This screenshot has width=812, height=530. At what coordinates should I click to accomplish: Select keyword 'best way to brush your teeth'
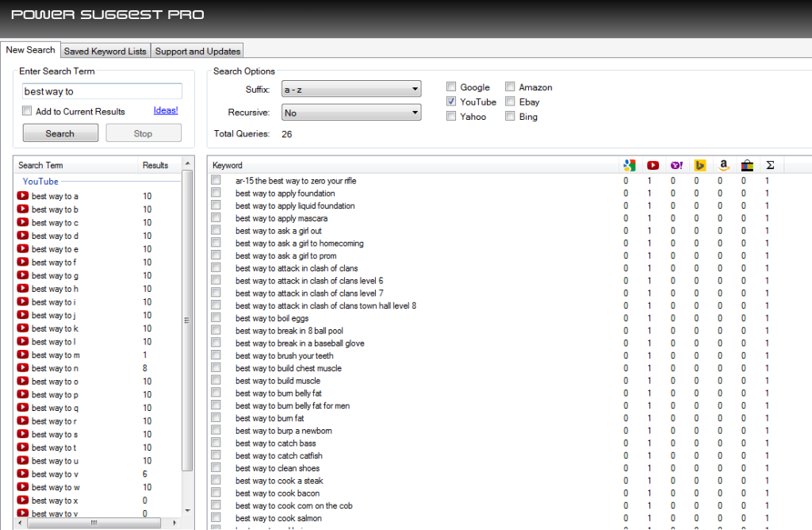(285, 355)
